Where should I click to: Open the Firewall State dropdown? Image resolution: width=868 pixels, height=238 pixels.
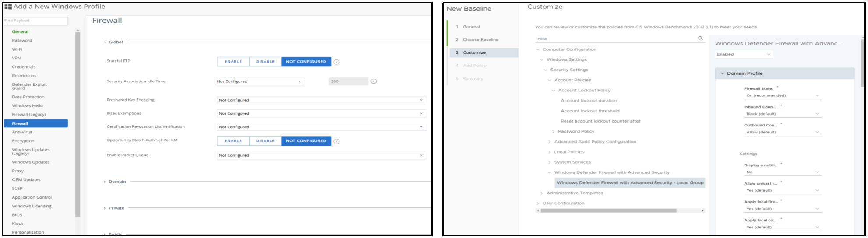pyautogui.click(x=782, y=95)
